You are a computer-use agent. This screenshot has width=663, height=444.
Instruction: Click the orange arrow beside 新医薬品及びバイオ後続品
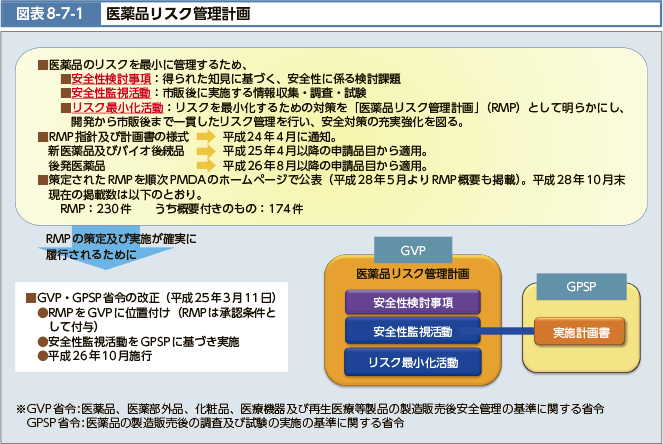coord(205,152)
